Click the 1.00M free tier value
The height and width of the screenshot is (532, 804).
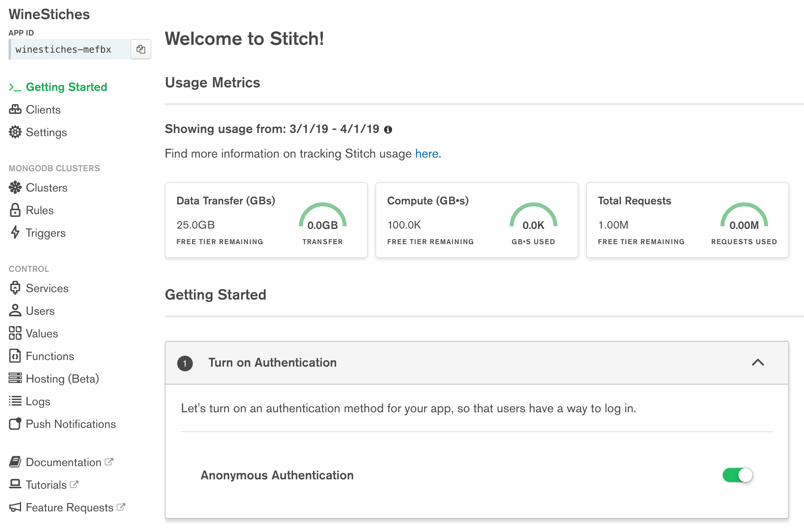pos(613,225)
